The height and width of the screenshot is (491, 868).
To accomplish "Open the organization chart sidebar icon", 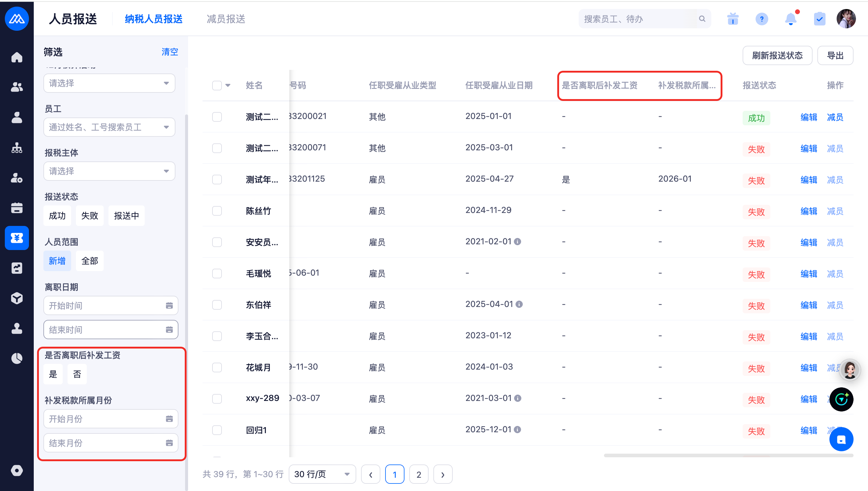I will coord(17,148).
